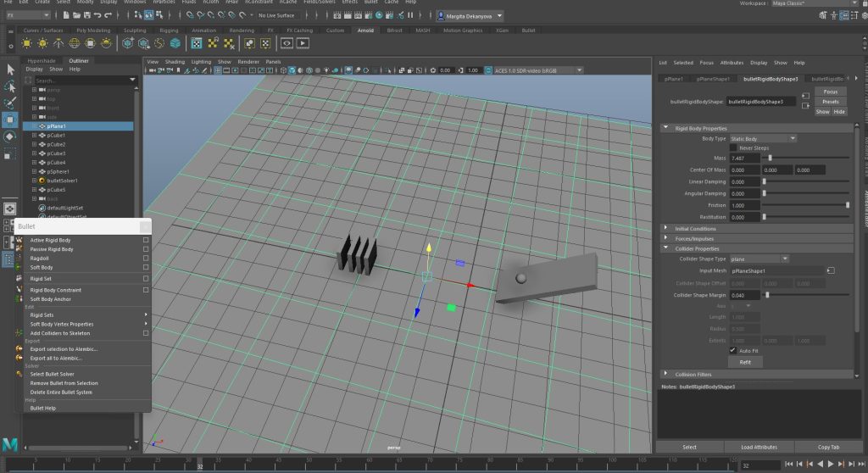Open the Margita Dekanyova account dropdown
This screenshot has width=868, height=473.
coord(470,16)
